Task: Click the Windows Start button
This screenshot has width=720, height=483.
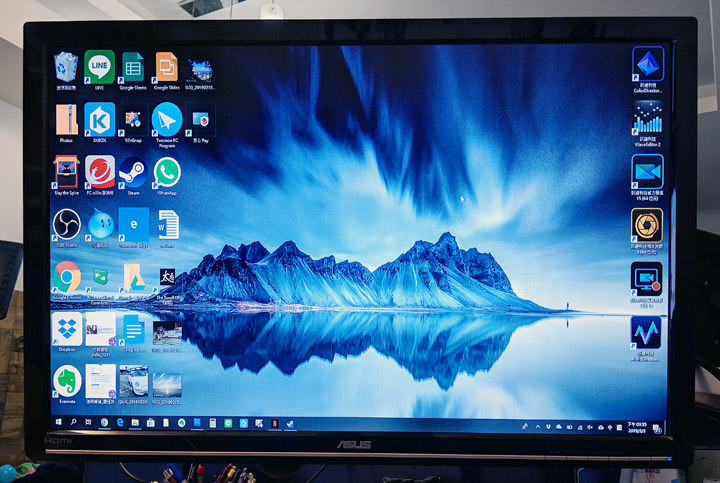Action: point(58,423)
